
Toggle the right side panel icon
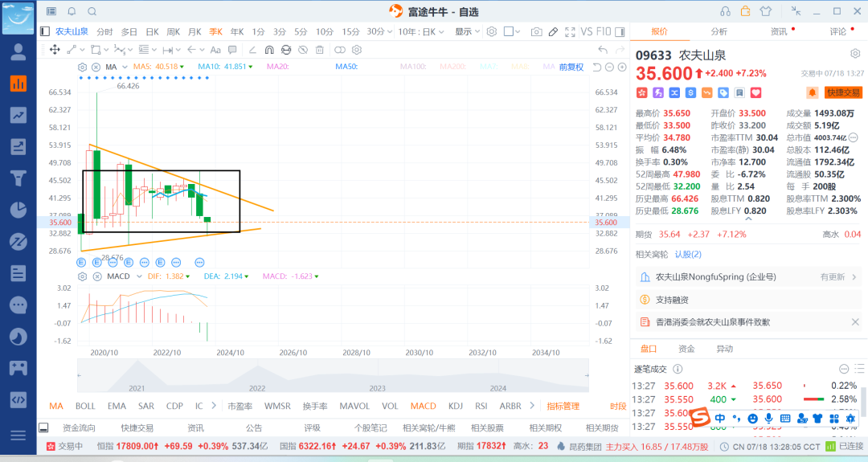[x=620, y=31]
